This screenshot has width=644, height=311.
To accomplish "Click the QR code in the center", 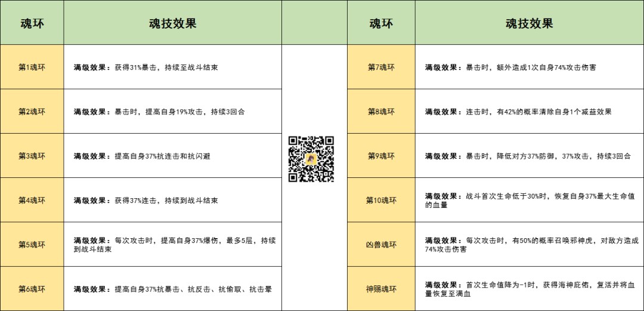I will 311,159.
